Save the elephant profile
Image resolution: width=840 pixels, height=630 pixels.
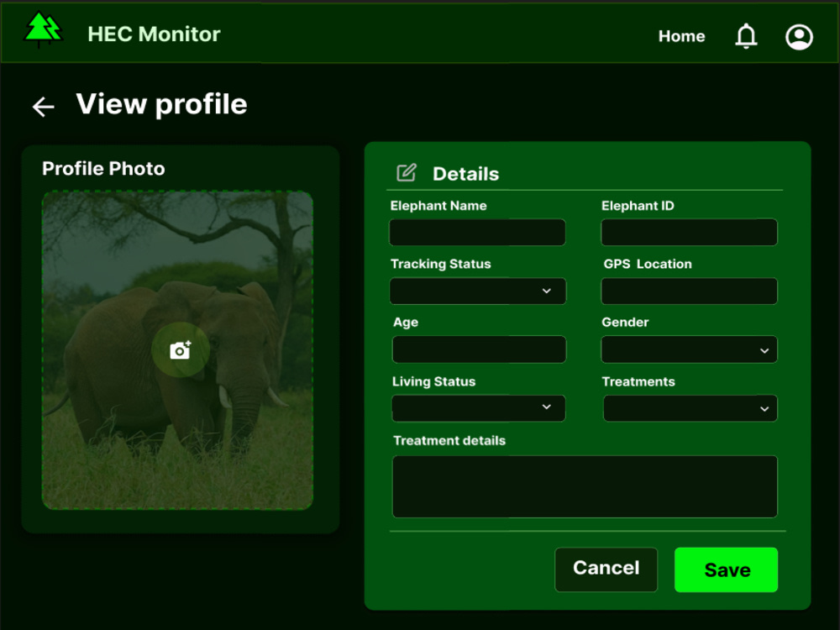click(726, 570)
